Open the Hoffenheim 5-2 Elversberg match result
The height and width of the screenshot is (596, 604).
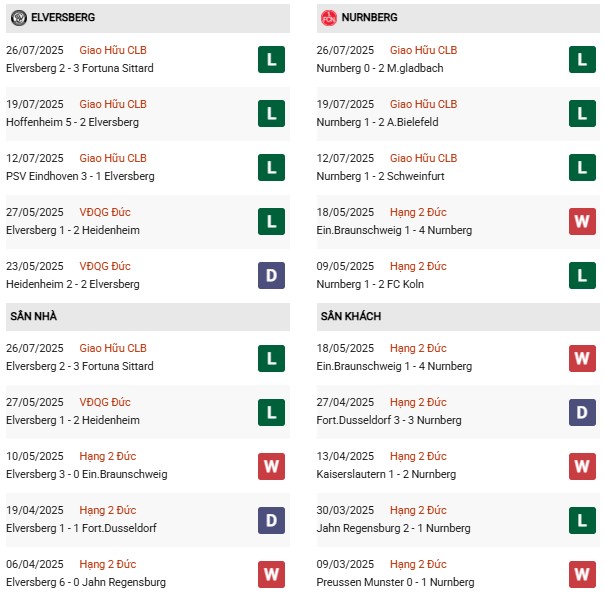coord(72,122)
